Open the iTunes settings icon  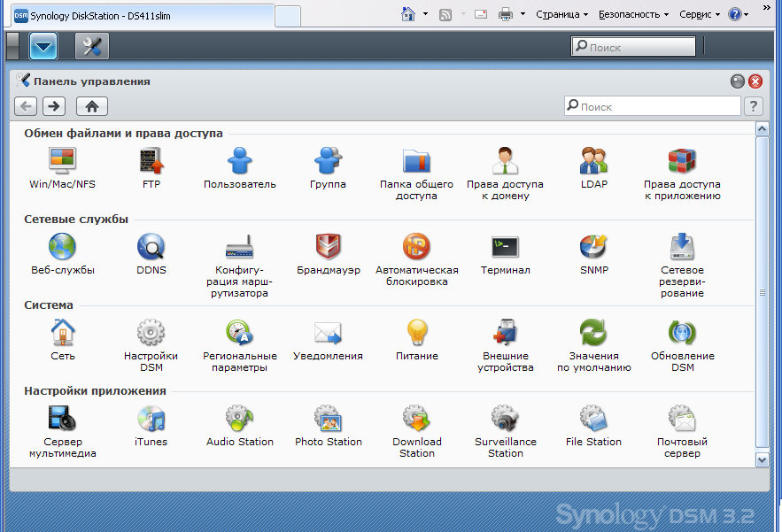(x=151, y=418)
